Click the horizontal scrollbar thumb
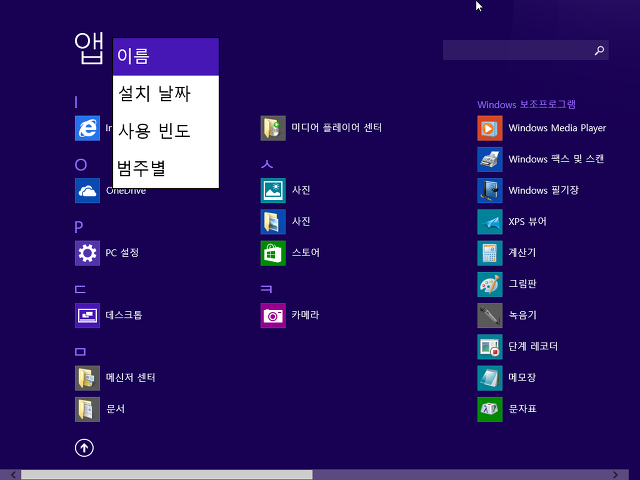Screen dimensions: 640x480 click(x=167, y=475)
